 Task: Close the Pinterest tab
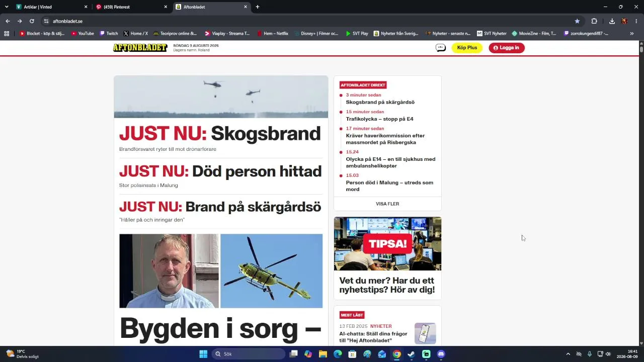(166, 7)
